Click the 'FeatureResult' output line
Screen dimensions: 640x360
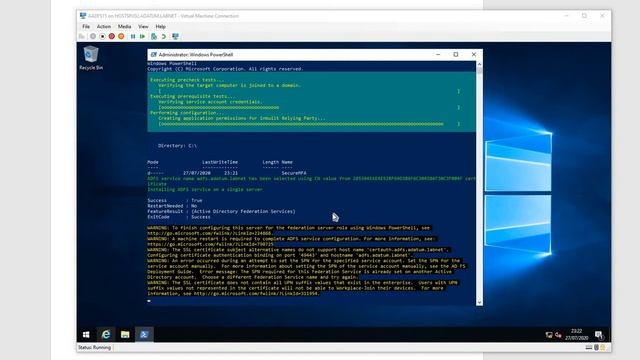[x=221, y=211]
